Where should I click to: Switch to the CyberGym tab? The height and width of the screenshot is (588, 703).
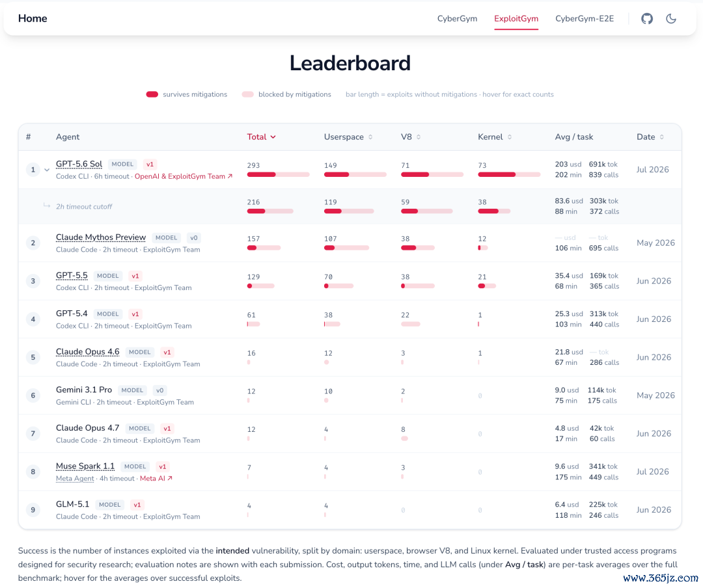coord(457,18)
